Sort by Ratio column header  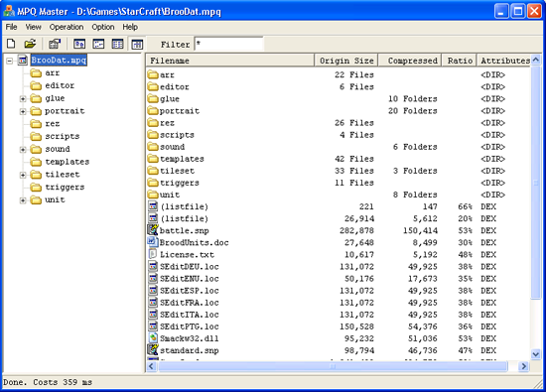click(x=460, y=61)
